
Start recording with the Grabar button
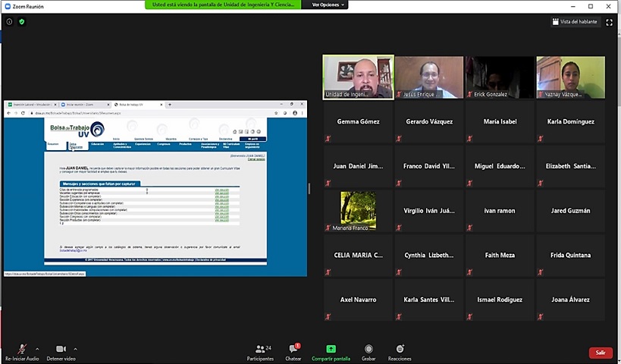click(x=369, y=352)
